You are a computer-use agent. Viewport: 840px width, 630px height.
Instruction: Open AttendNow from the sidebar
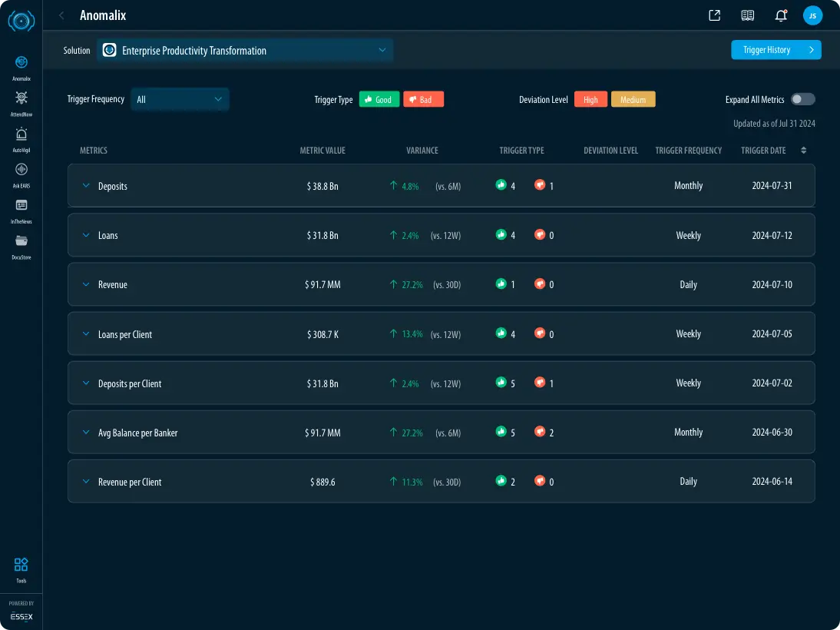point(21,98)
